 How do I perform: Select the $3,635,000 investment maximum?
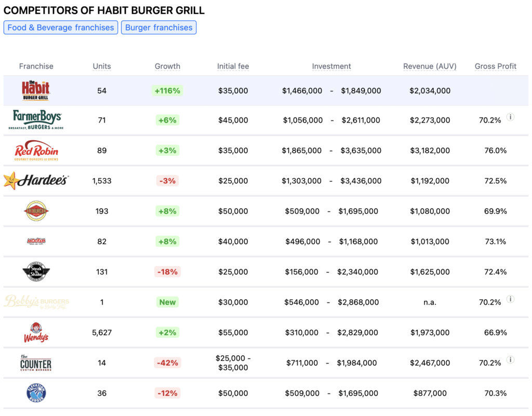click(x=361, y=150)
